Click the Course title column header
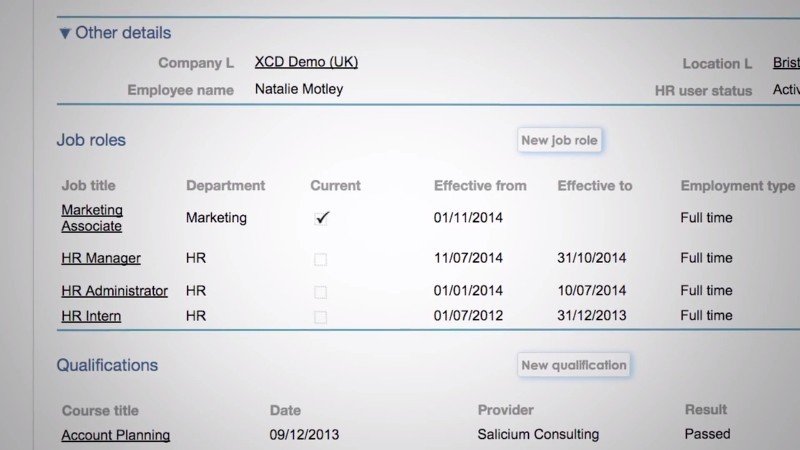800x450 pixels. pyautogui.click(x=100, y=411)
